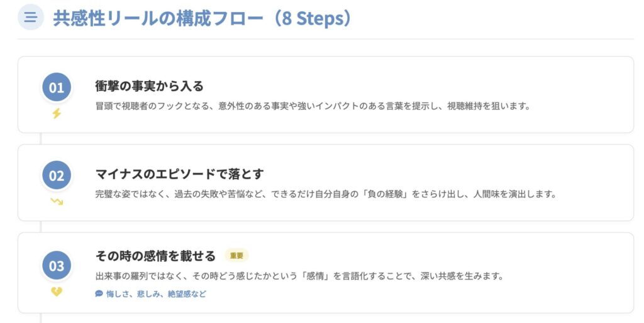Click the vertical timeline connector between steps 01 and 02
This screenshot has height=323, width=644.
coord(41,139)
